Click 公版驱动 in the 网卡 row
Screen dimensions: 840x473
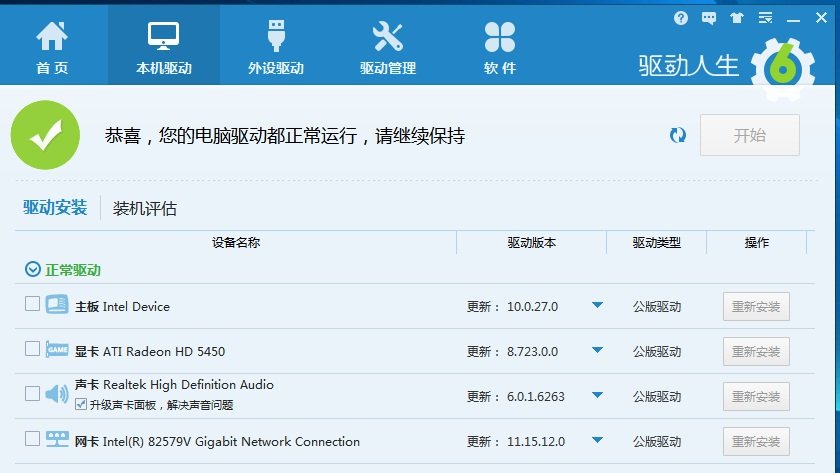[657, 442]
